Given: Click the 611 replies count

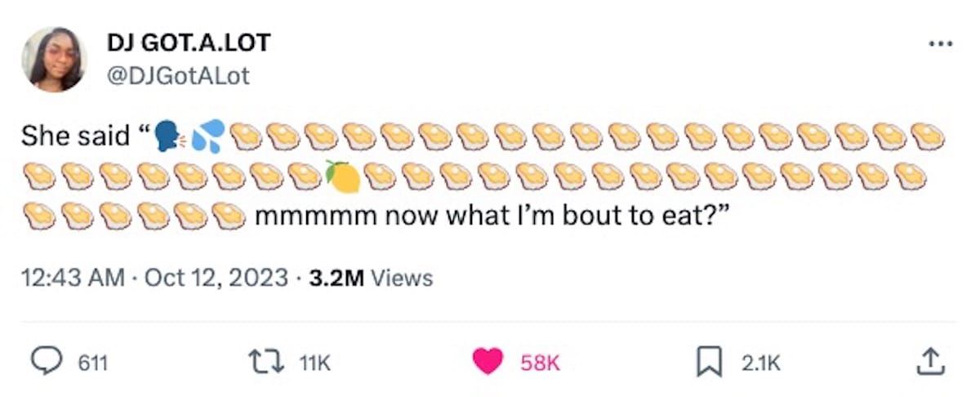Looking at the screenshot, I should click(92, 363).
